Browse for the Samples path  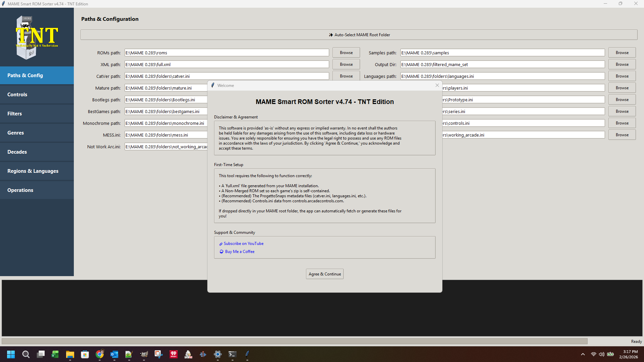tap(622, 53)
